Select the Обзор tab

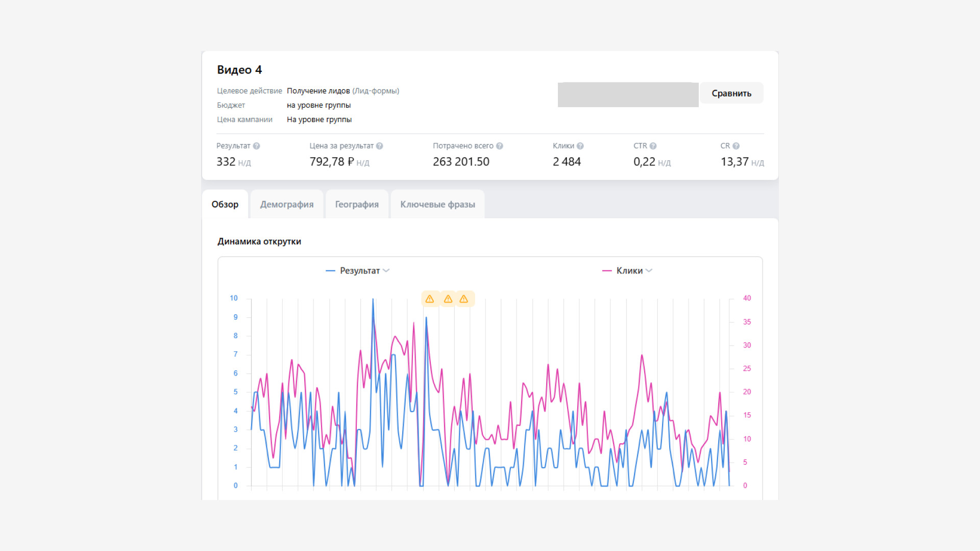(225, 204)
